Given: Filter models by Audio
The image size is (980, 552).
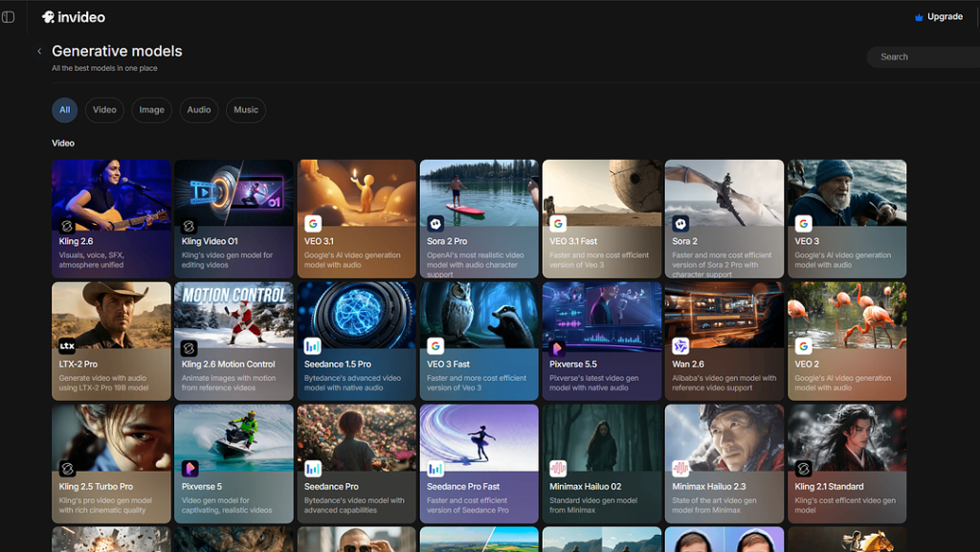Looking at the screenshot, I should pos(199,110).
